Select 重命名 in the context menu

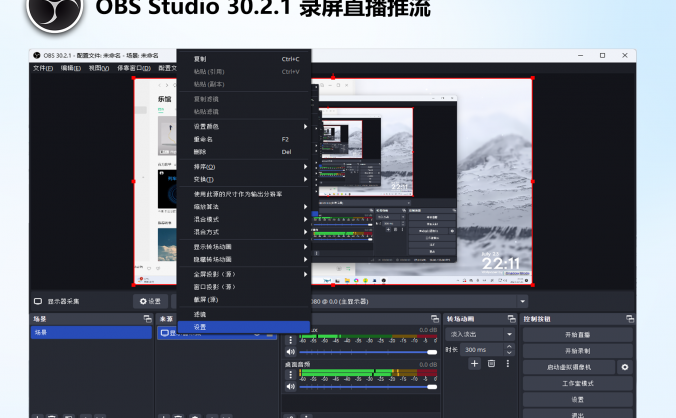point(244,139)
